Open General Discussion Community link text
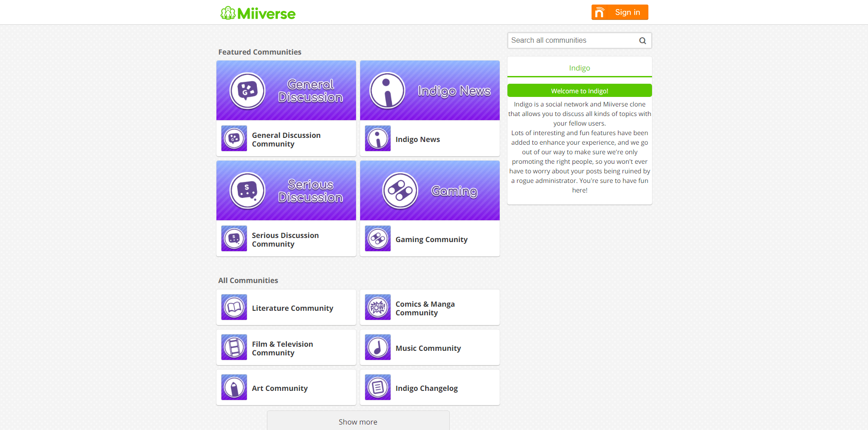The width and height of the screenshot is (868, 430). point(286,140)
